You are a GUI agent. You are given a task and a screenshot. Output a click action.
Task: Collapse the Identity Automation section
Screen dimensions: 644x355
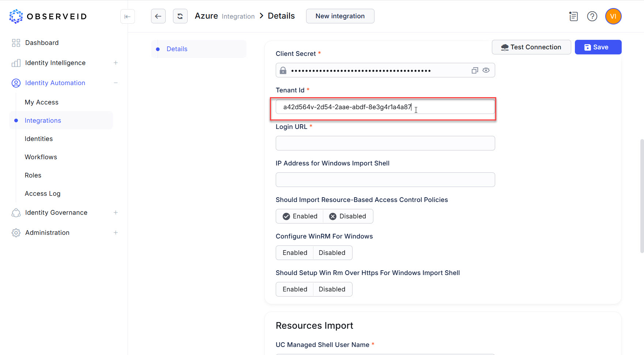point(116,83)
